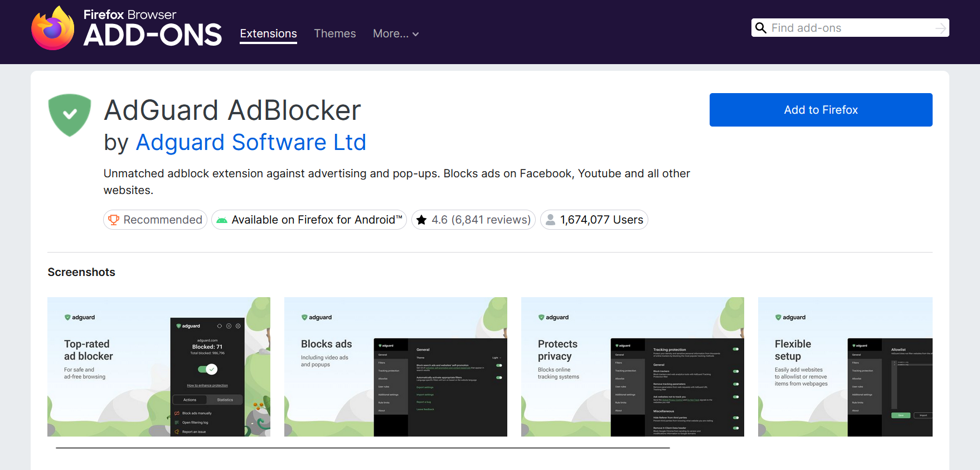Click the Firefox Browser ADD-ONS title
Screen dimensions: 980x470
(x=152, y=28)
